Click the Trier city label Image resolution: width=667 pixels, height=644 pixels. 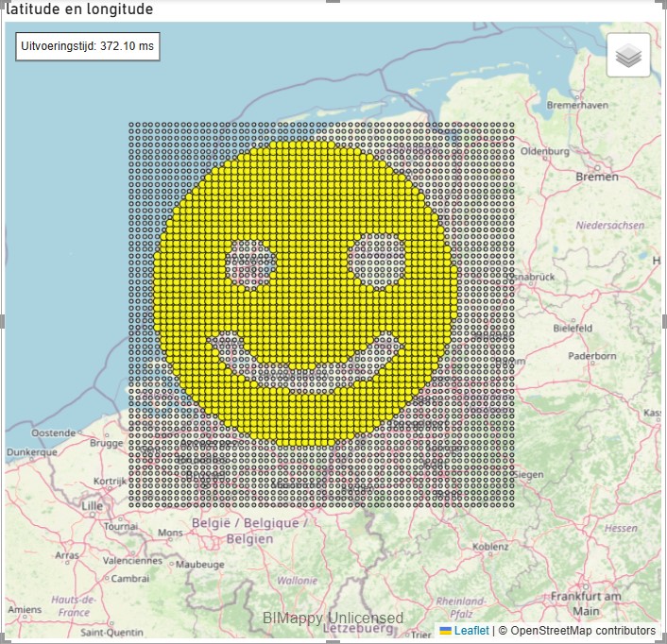click(421, 635)
